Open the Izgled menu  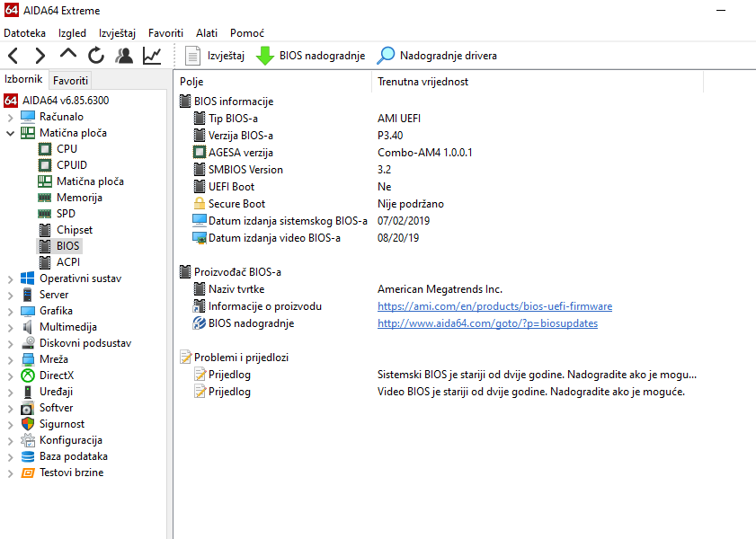tap(72, 33)
